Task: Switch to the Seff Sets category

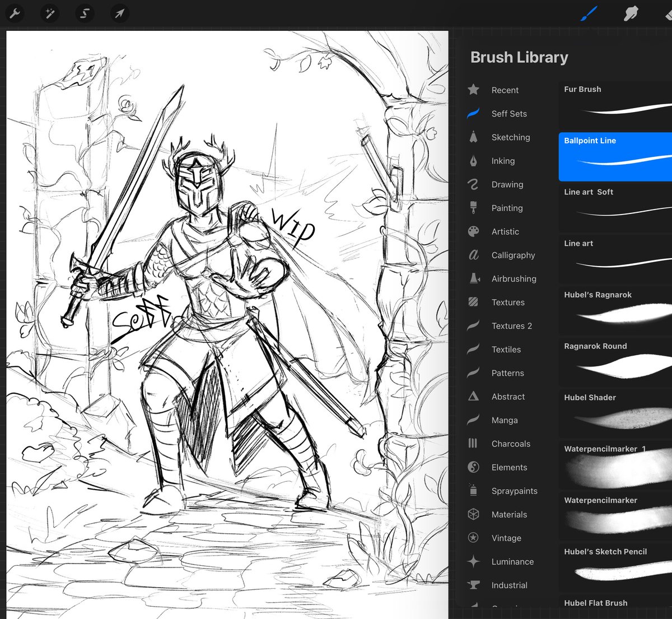Action: click(508, 114)
